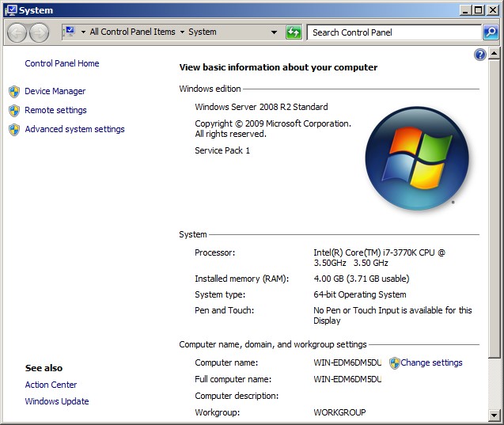Click 'Computer name, domain, and workgroup settings' header
The image size is (504, 425).
point(272,344)
